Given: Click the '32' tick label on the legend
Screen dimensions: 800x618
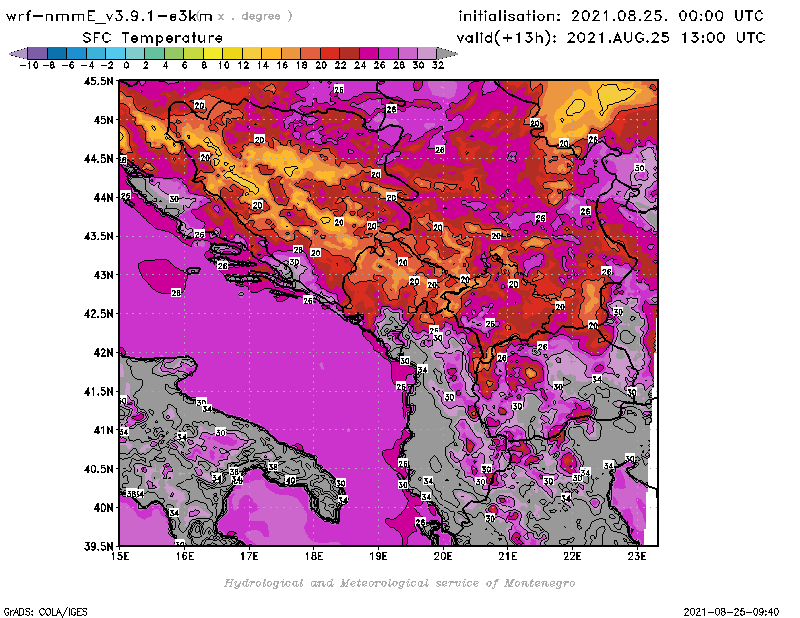Looking at the screenshot, I should (x=438, y=66).
